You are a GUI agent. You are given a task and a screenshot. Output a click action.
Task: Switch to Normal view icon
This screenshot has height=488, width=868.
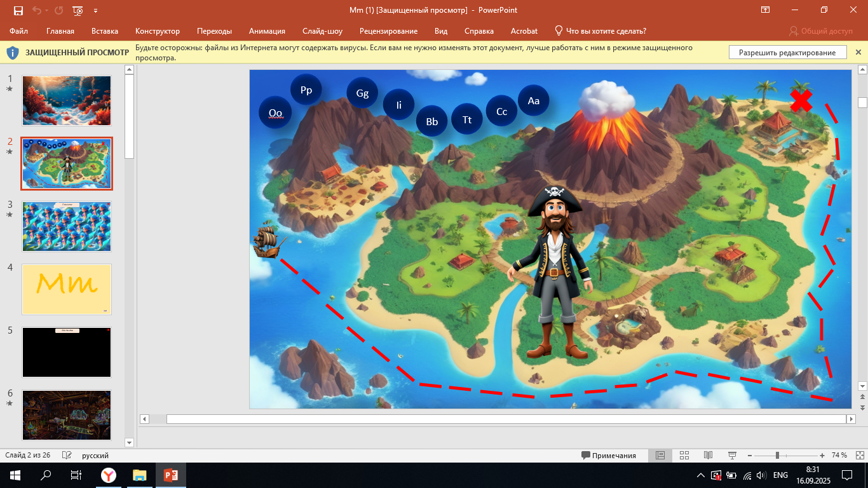[660, 456]
